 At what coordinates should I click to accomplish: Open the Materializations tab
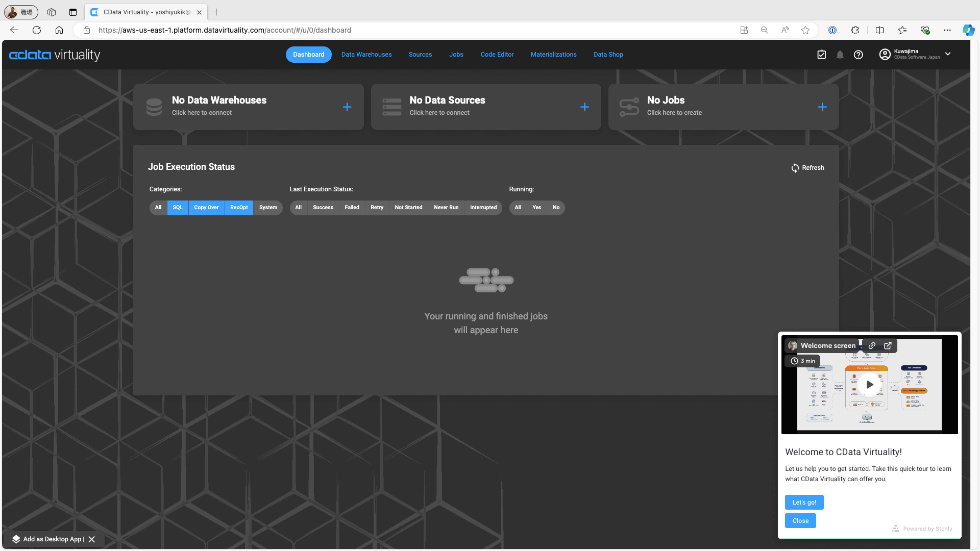point(553,55)
